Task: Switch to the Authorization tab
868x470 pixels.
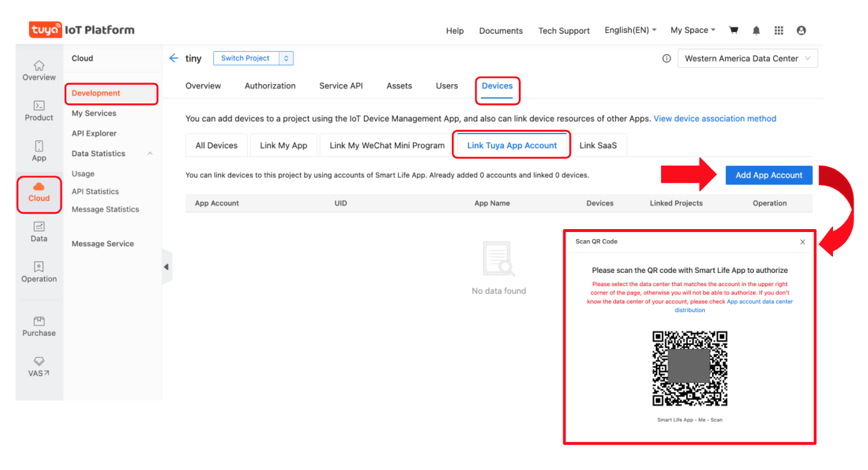Action: tap(270, 86)
